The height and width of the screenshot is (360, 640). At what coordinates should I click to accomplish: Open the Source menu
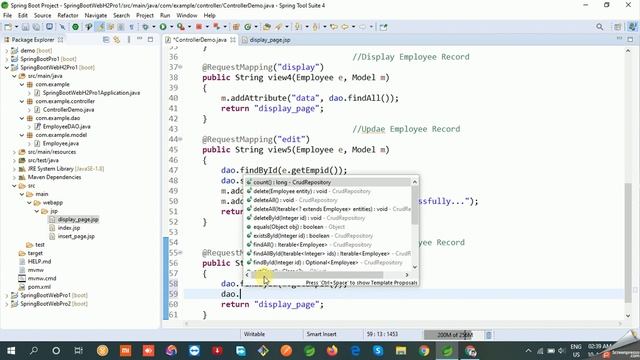click(42, 15)
